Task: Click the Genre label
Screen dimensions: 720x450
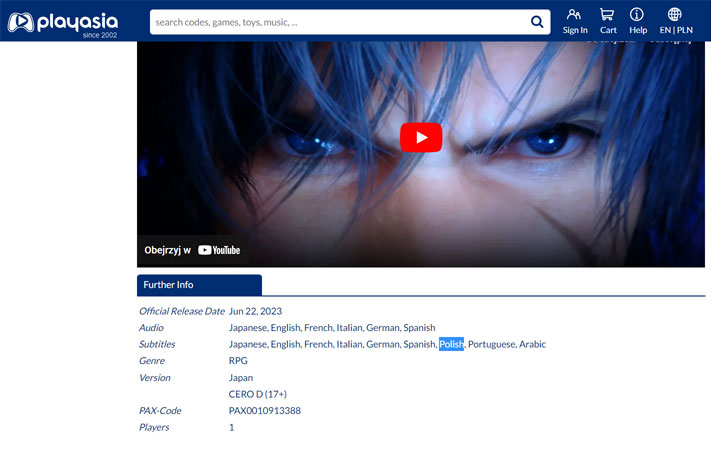Action: tap(152, 361)
